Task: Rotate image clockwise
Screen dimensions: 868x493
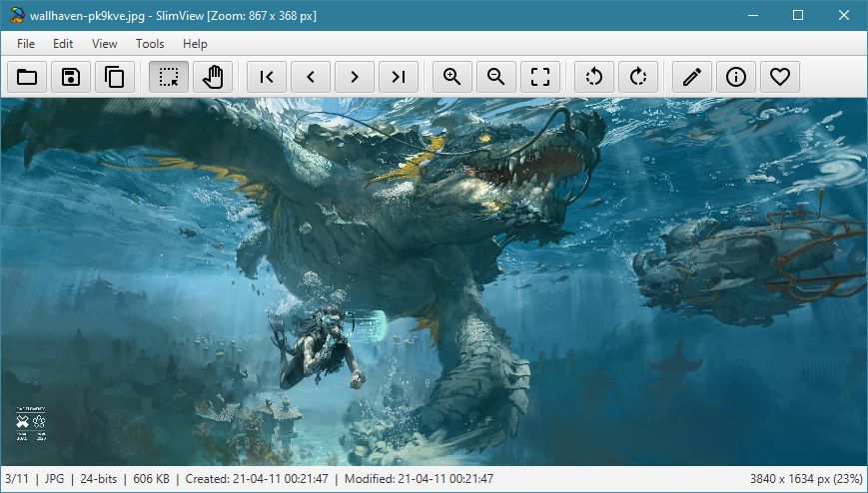Action: (638, 77)
